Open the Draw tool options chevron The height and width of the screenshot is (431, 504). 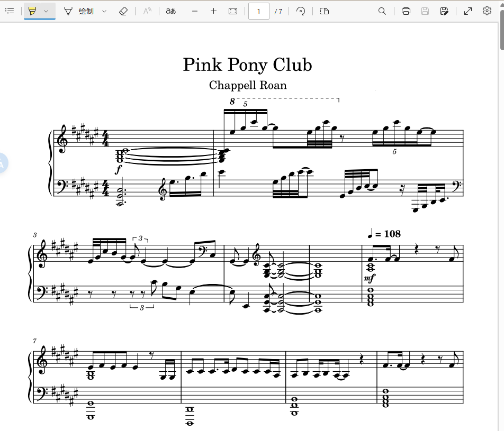104,11
